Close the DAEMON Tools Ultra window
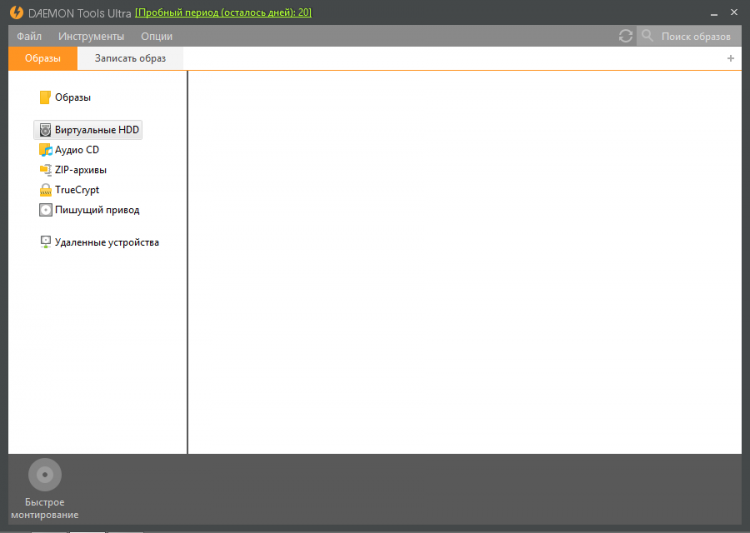Screen dimensions: 750x533 tap(734, 12)
